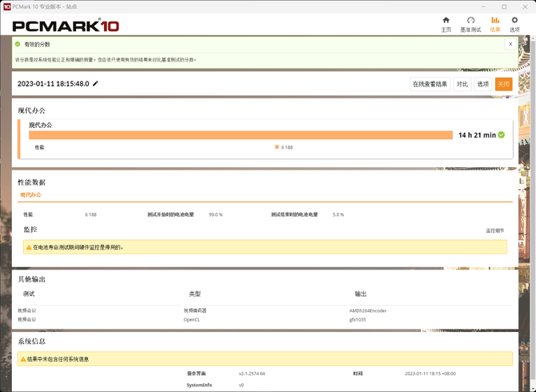
Task: Click the pencil icon to edit result name
Action: point(95,83)
